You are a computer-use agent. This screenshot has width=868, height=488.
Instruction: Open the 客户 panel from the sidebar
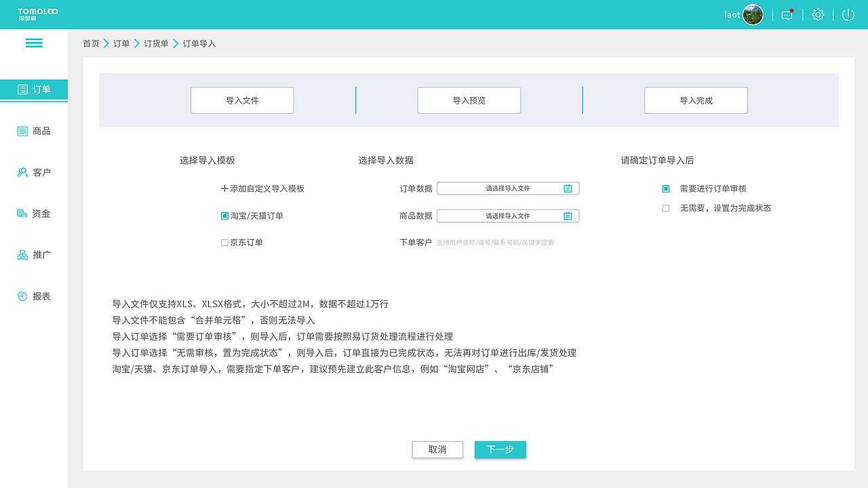(33, 172)
